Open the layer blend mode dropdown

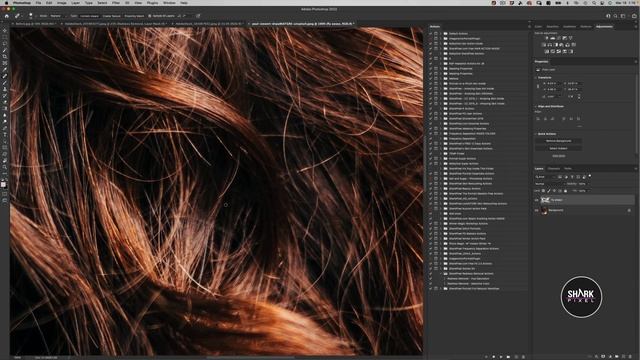tap(549, 184)
